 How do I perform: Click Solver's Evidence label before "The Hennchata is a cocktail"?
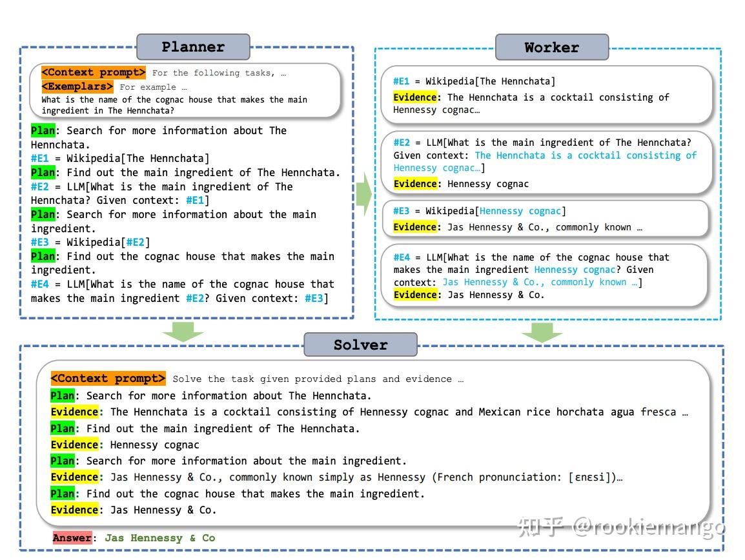pyautogui.click(x=75, y=412)
